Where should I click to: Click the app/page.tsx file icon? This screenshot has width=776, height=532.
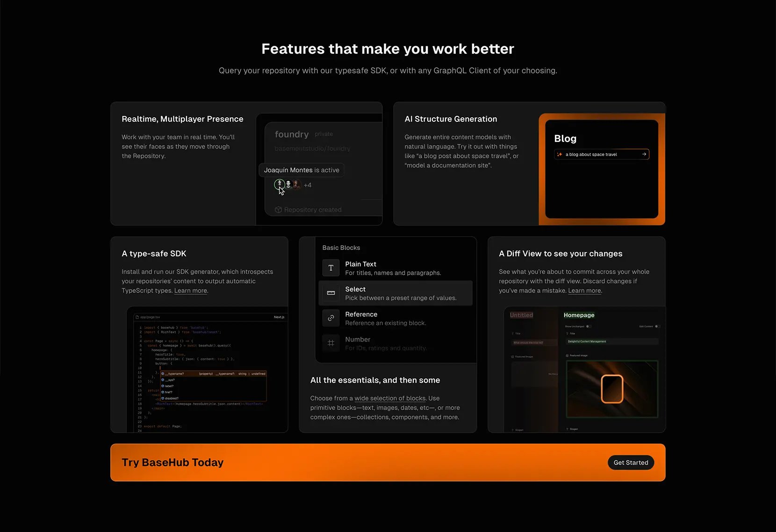[x=137, y=317]
